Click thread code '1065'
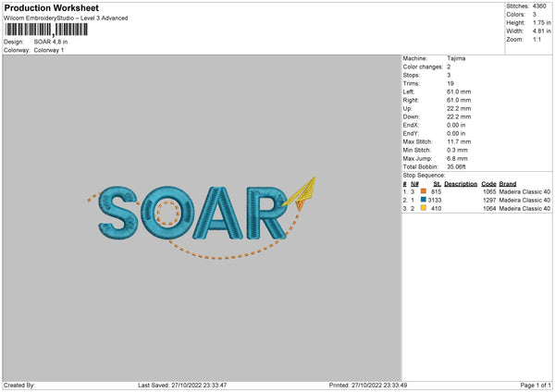This screenshot has width=555, height=392. [x=489, y=191]
